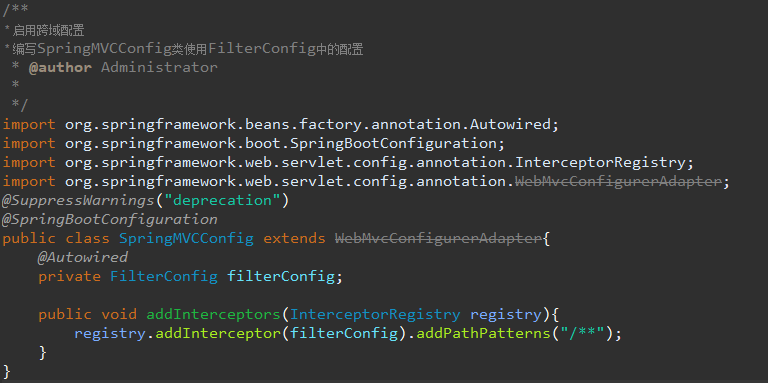Click the filterConfig field name after private FilterConfig

pos(281,277)
